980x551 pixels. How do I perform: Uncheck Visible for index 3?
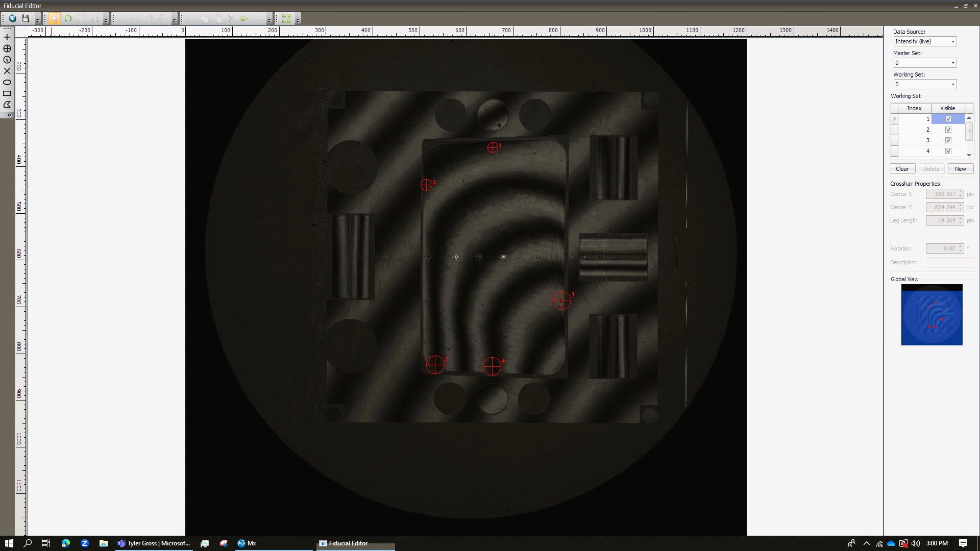pos(948,140)
